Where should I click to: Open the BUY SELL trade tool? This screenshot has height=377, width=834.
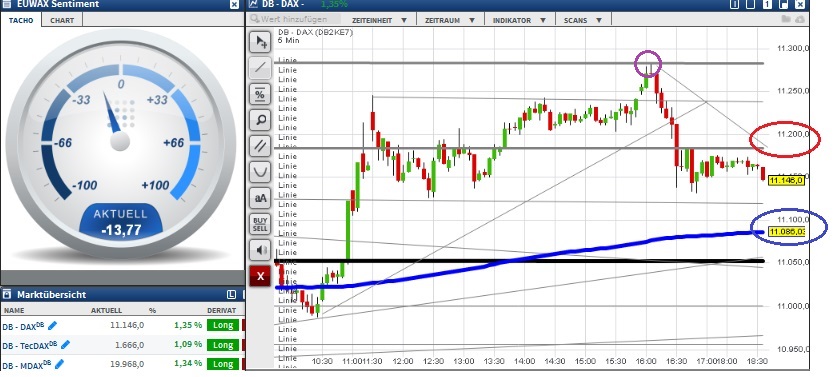pyautogui.click(x=260, y=224)
